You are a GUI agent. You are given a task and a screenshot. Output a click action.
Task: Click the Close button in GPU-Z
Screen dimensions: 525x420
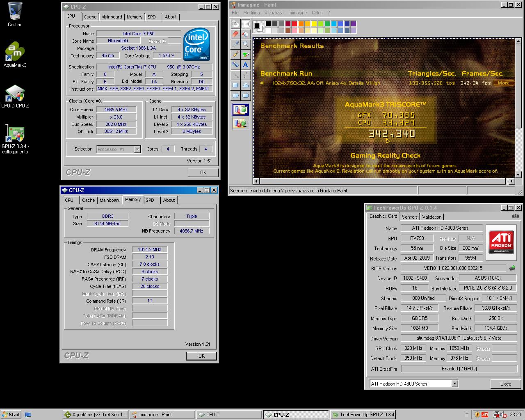[506, 384]
